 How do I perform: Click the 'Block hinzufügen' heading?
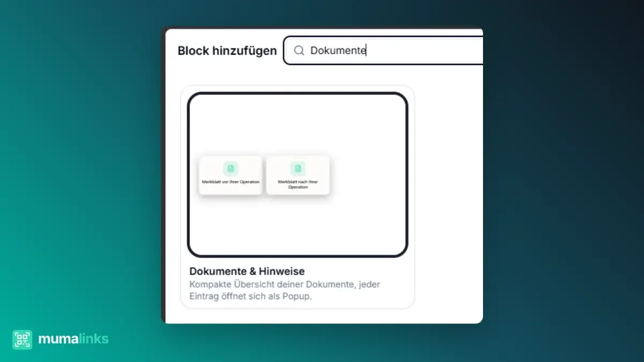pos(228,51)
